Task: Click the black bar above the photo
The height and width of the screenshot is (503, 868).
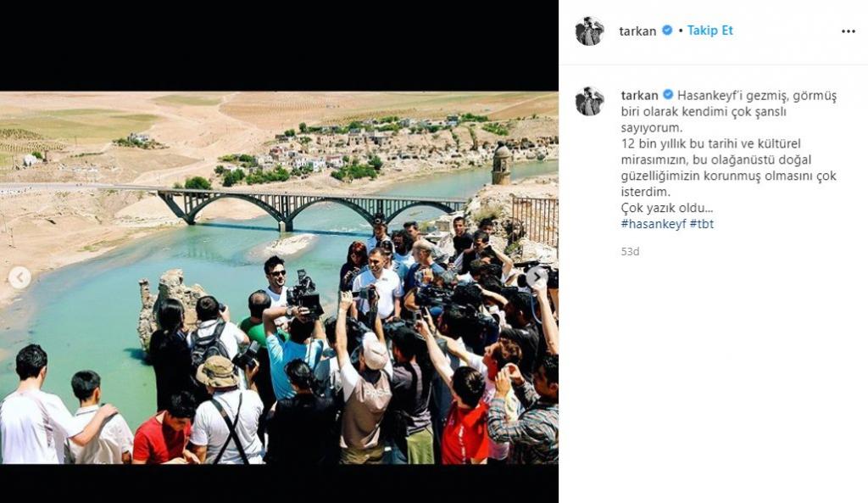Action: click(279, 46)
